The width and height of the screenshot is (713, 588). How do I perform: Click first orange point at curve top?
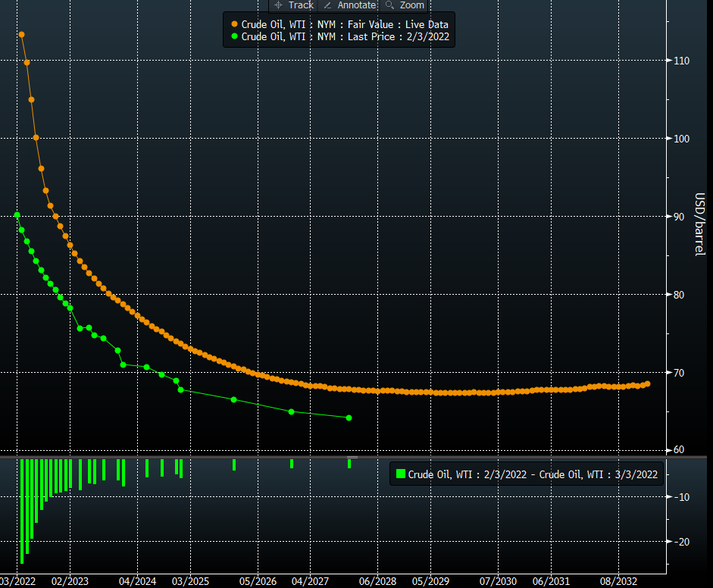point(21,35)
